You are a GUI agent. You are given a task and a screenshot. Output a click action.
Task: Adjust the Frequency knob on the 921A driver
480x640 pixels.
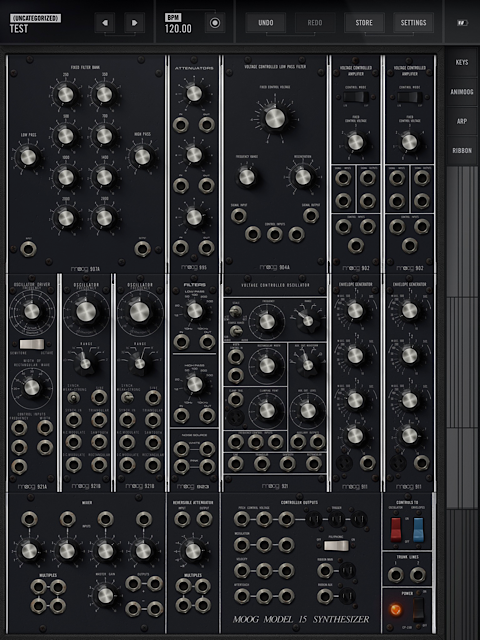pos(32,311)
